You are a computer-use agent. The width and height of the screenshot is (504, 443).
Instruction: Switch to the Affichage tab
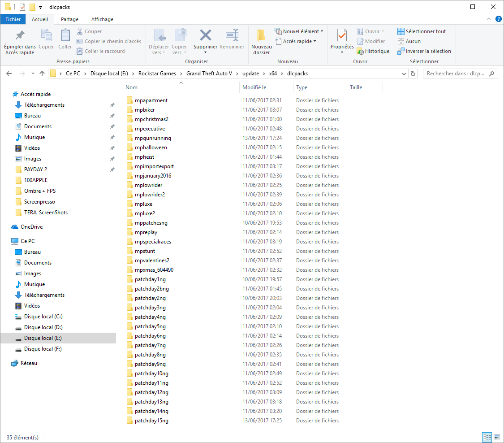[x=102, y=19]
